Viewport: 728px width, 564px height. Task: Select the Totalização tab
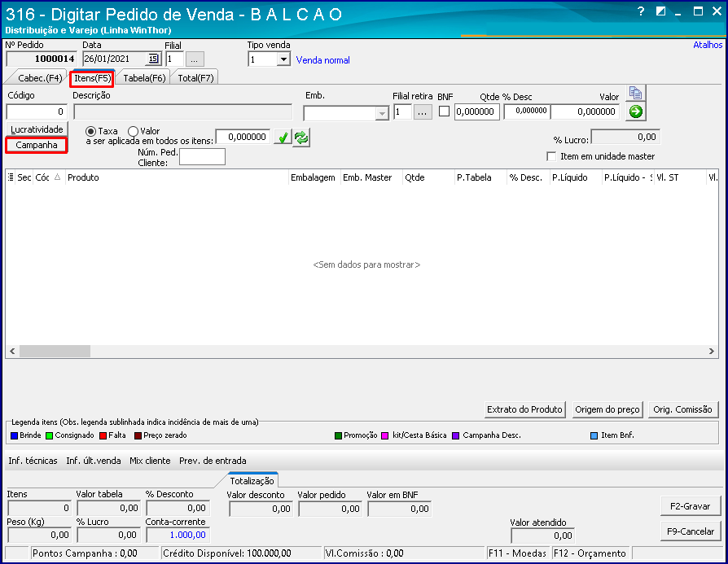pos(252,481)
